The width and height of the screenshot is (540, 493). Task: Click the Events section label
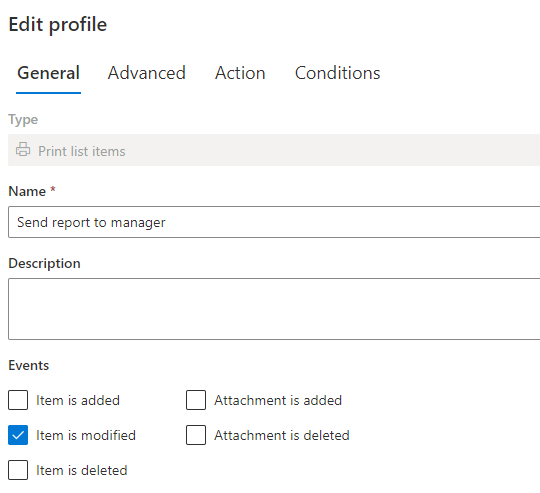[x=29, y=365]
